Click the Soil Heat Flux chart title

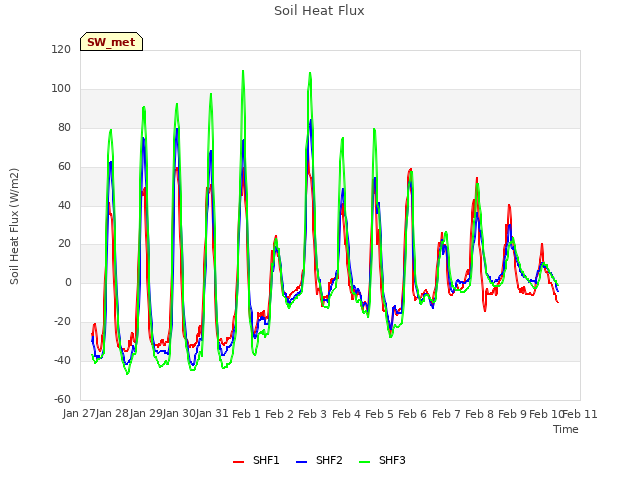coord(319,11)
